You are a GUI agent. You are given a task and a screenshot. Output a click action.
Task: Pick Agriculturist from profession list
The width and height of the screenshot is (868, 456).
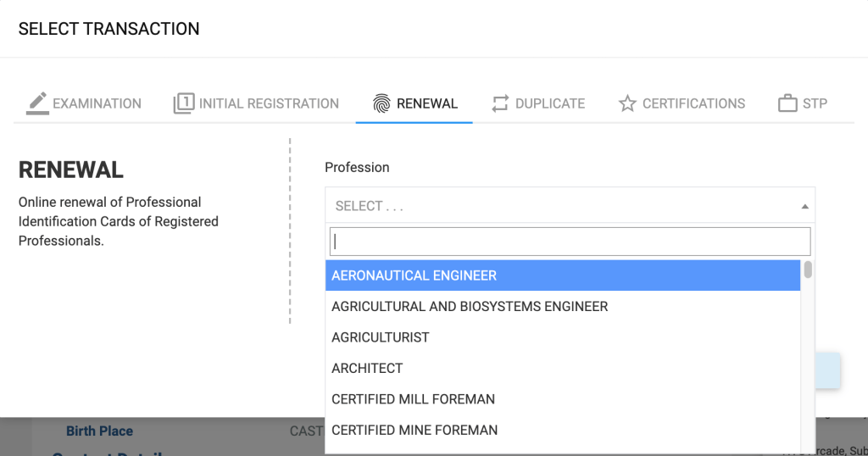point(380,337)
